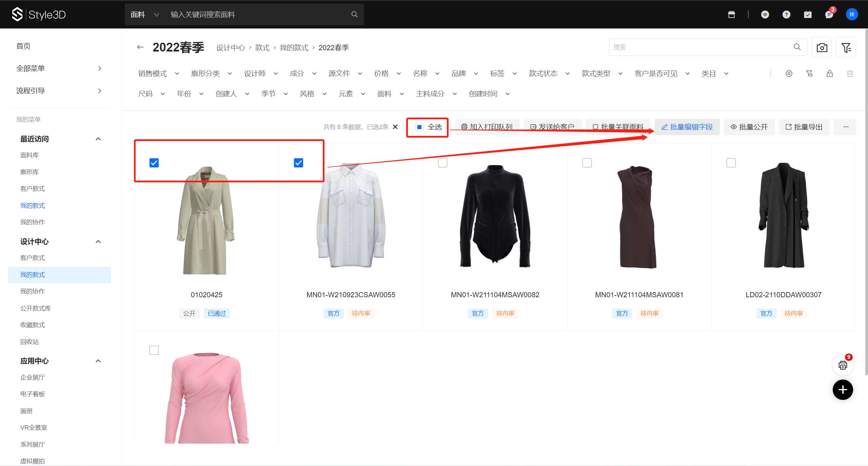Click the lock icon in filter bar

coord(829,74)
